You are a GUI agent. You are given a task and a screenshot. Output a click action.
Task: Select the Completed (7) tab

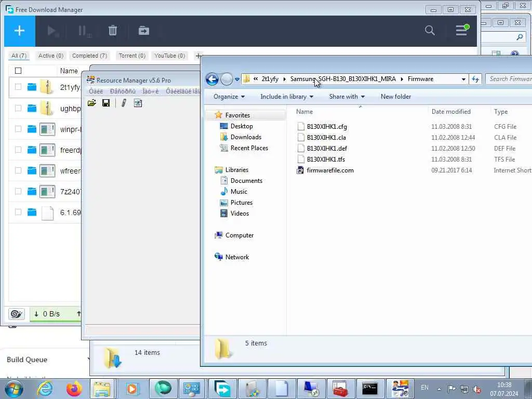(89, 56)
